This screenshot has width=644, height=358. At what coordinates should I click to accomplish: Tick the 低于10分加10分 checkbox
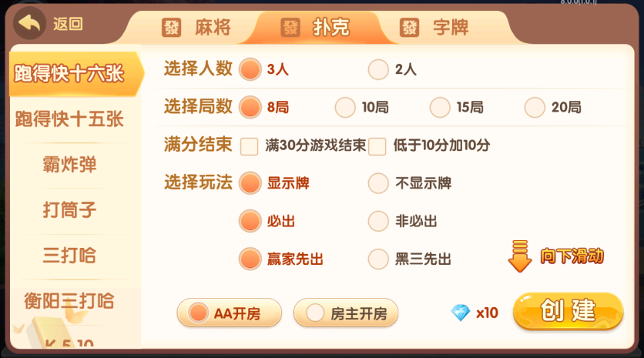(377, 146)
